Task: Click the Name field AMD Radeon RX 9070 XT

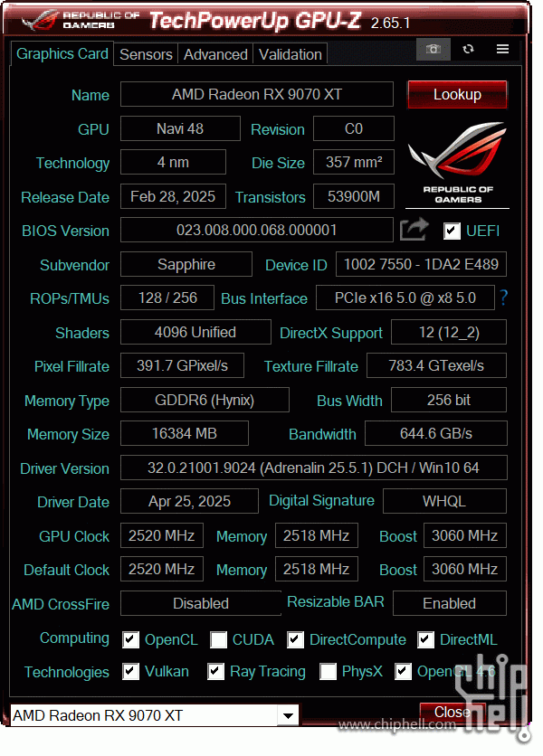Action: point(257,94)
